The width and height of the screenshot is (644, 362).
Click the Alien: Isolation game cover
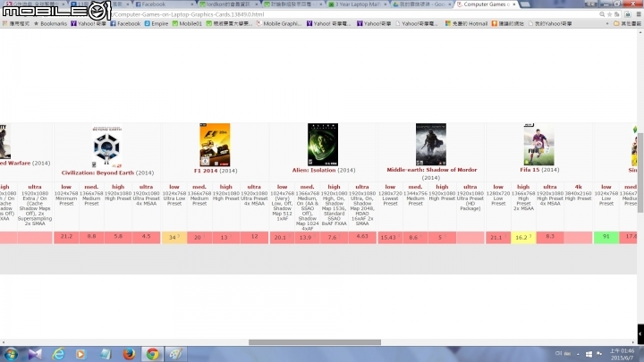point(323,145)
